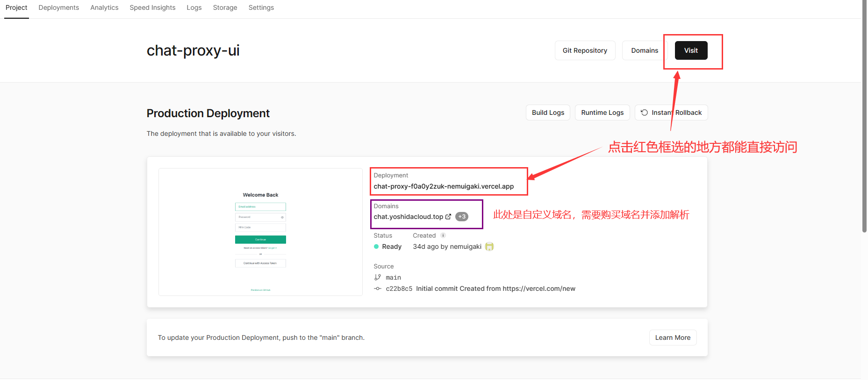This screenshot has width=868, height=380.
Task: Click the vertical page scrollbar
Action: (864, 117)
